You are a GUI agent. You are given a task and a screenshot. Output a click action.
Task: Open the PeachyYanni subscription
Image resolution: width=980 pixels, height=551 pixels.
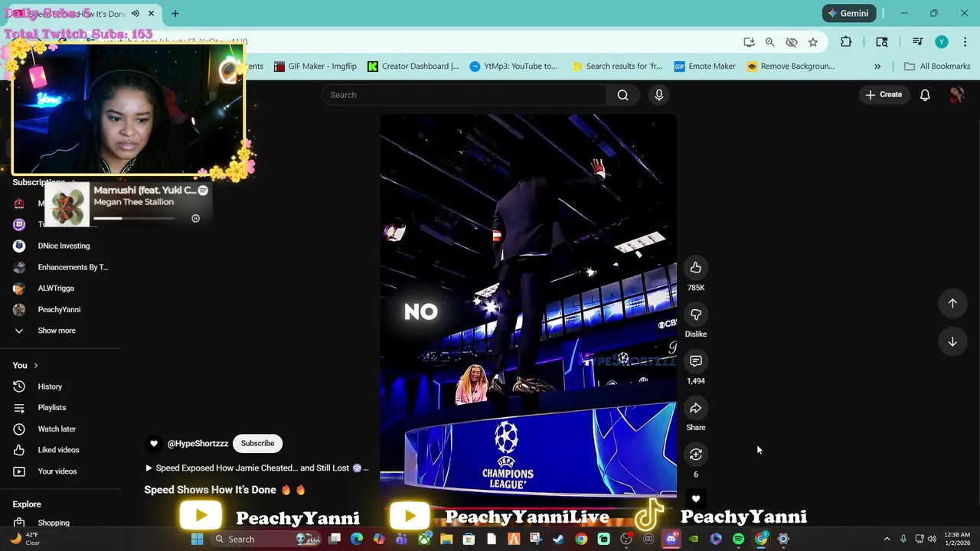click(x=59, y=310)
